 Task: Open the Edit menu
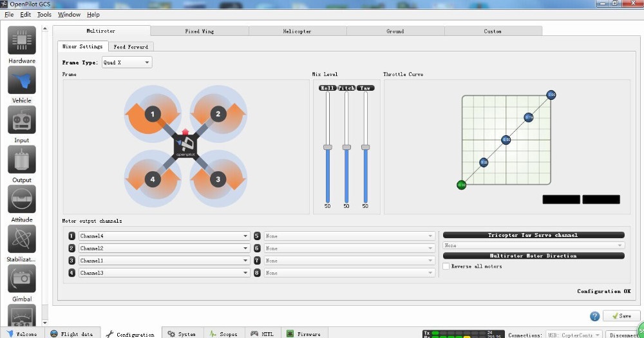[x=26, y=14]
